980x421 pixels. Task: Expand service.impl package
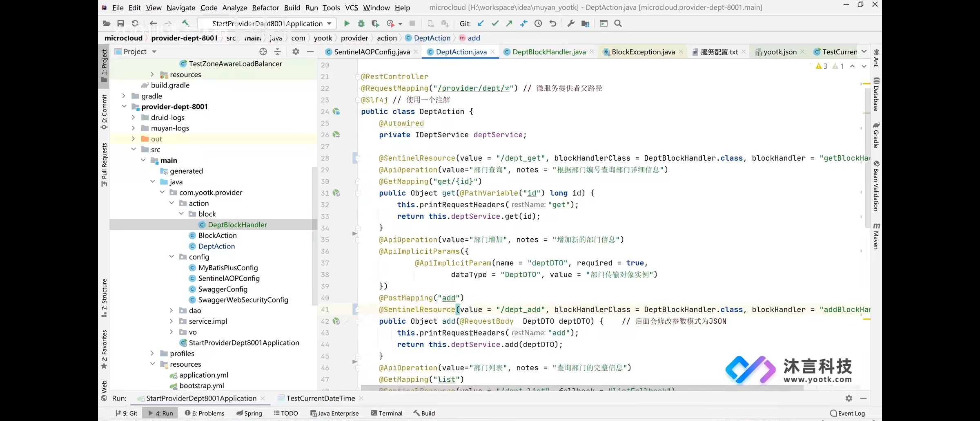(x=171, y=321)
